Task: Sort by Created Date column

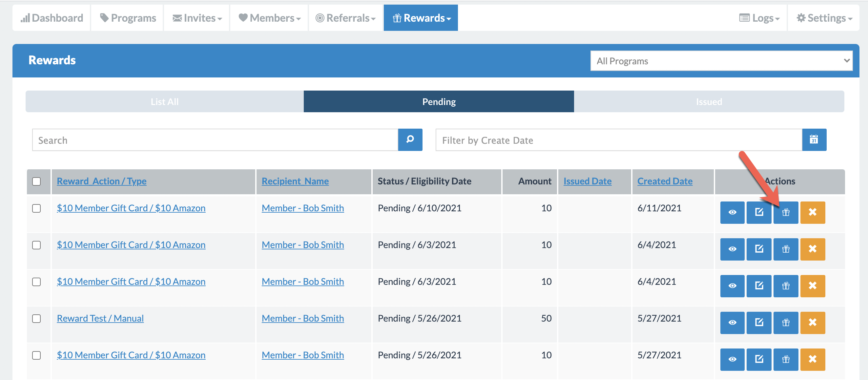Action: tap(665, 181)
